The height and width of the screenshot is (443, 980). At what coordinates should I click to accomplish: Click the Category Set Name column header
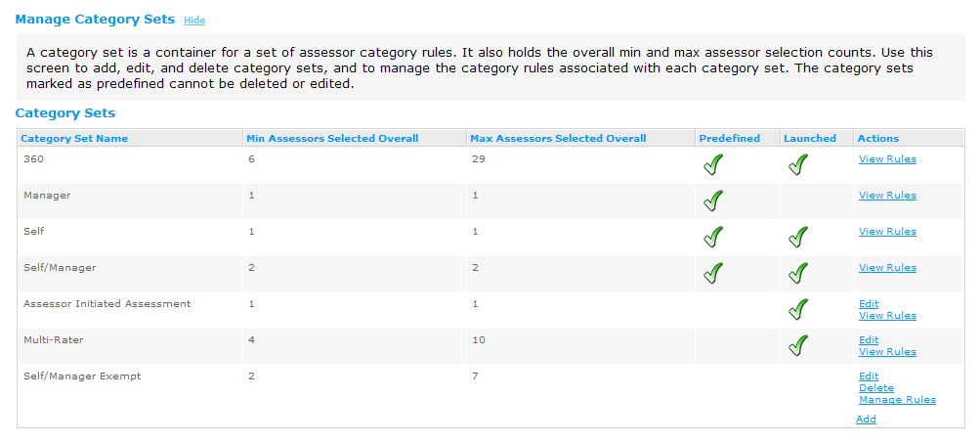74,138
